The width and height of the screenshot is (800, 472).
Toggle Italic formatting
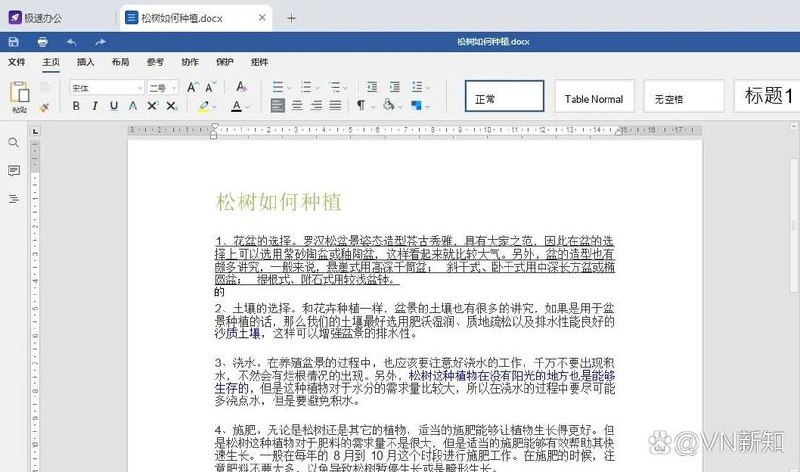(x=95, y=106)
